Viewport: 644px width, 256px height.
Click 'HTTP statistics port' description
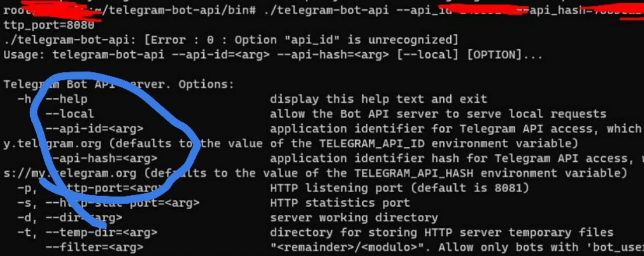pyautogui.click(x=340, y=203)
